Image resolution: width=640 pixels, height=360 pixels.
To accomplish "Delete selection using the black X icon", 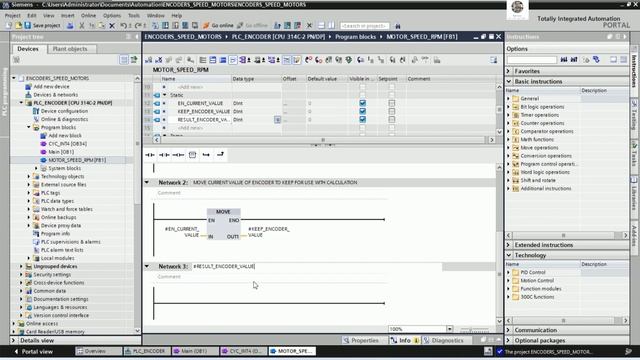I will coord(112,25).
